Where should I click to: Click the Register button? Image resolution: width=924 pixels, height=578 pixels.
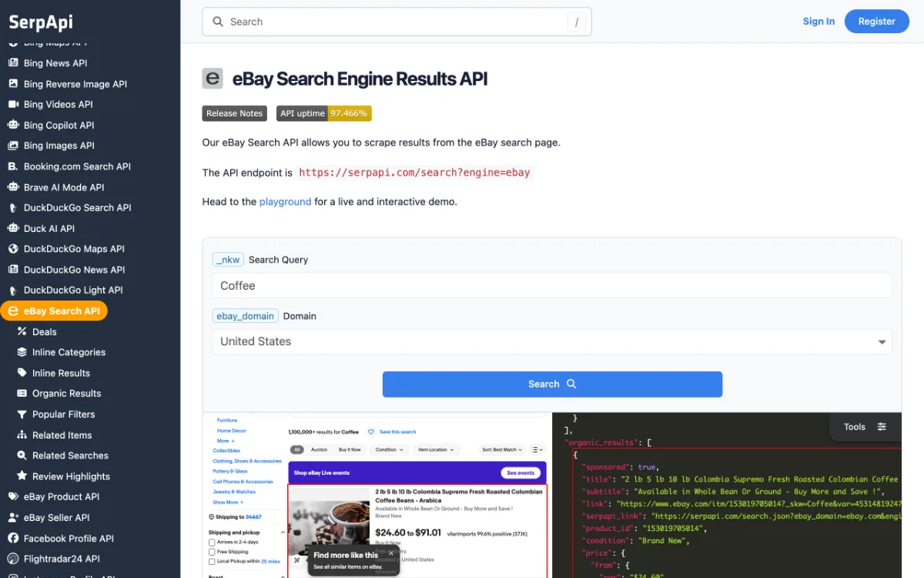click(877, 22)
